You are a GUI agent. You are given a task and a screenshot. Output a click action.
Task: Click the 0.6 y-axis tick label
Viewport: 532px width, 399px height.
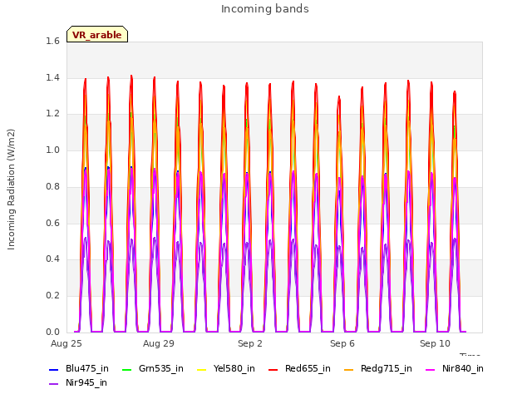click(x=52, y=223)
